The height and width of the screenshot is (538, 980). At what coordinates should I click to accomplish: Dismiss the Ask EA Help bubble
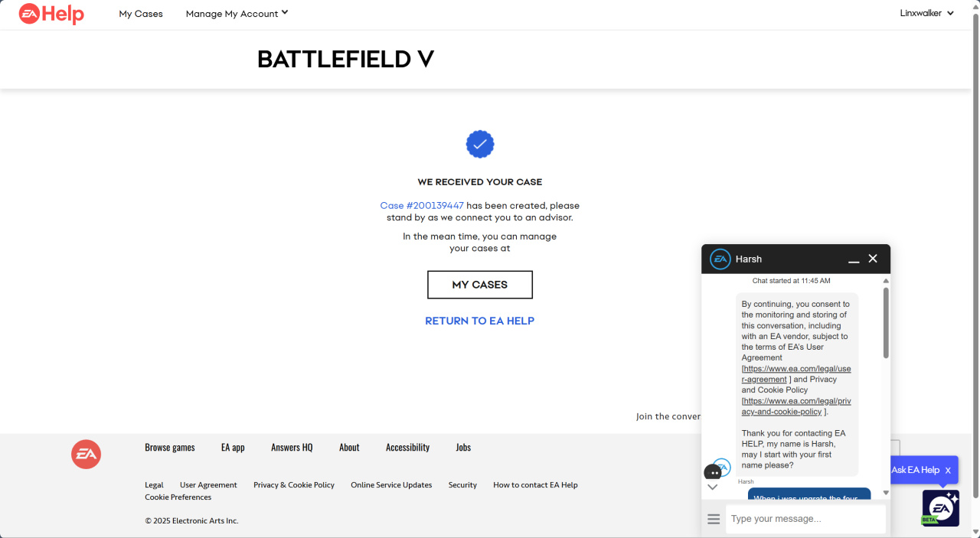pyautogui.click(x=948, y=471)
